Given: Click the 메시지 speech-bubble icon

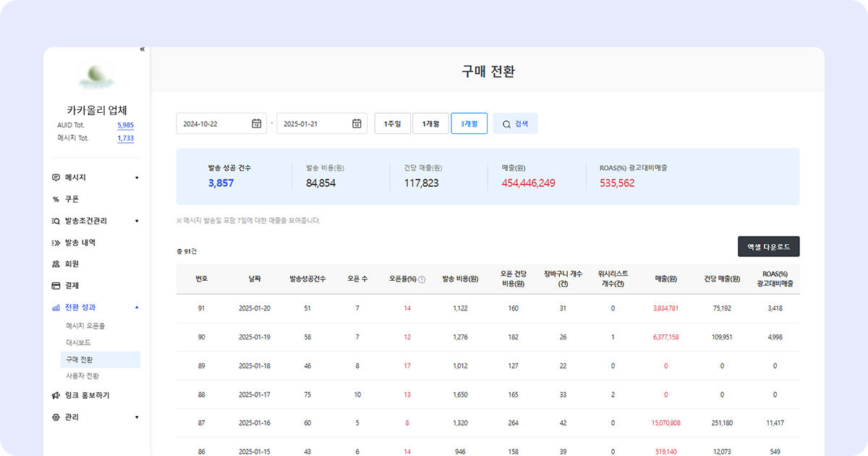Looking at the screenshot, I should click(56, 177).
